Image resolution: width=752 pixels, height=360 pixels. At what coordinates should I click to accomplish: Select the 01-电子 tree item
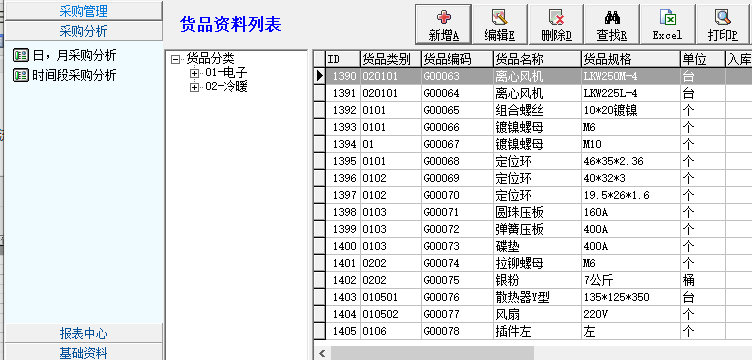226,73
